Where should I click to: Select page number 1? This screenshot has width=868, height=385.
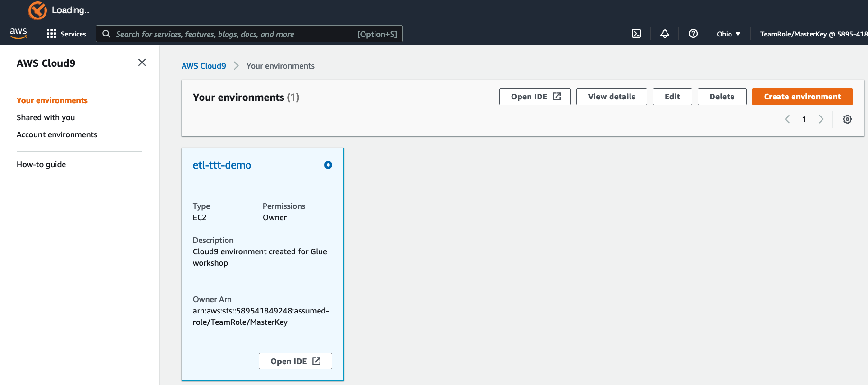click(x=804, y=119)
